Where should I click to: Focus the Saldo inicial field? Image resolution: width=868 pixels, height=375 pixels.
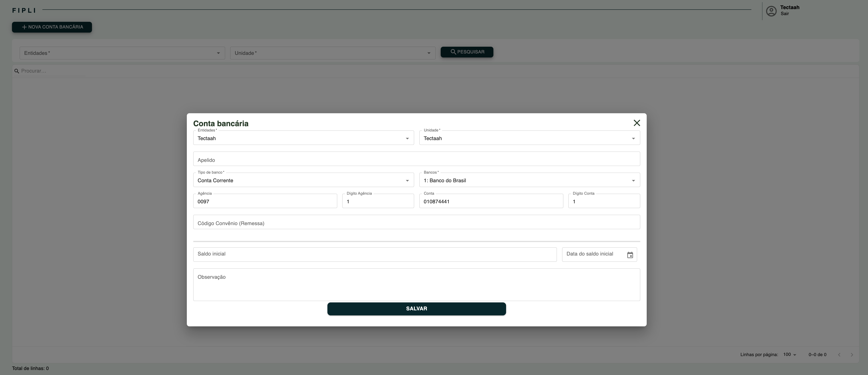[x=374, y=254]
